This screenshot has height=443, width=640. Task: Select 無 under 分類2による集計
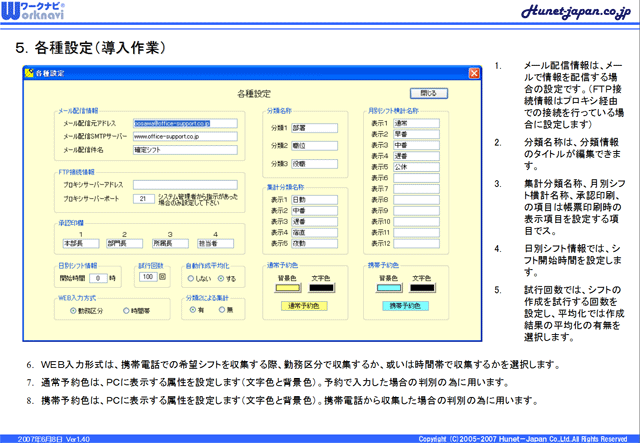click(224, 310)
